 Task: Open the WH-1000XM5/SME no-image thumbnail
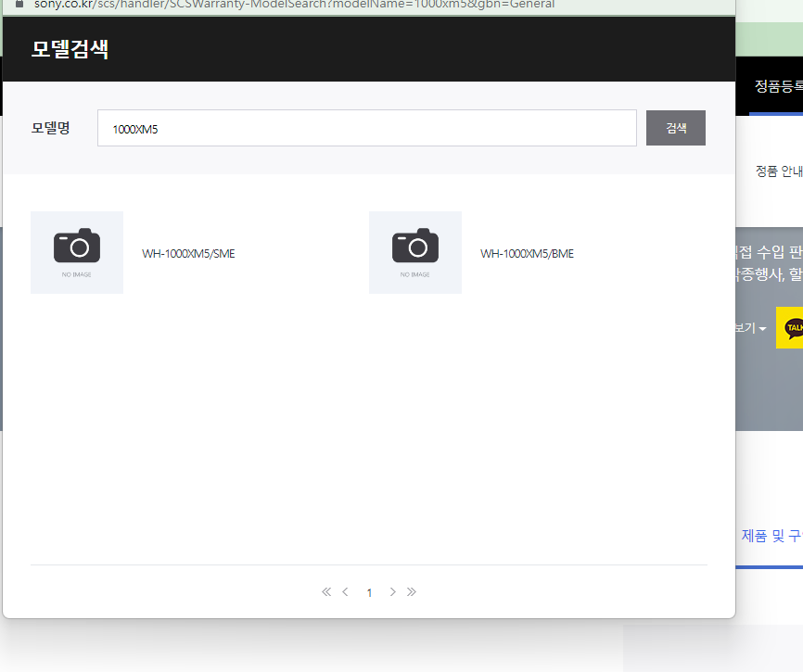77,252
